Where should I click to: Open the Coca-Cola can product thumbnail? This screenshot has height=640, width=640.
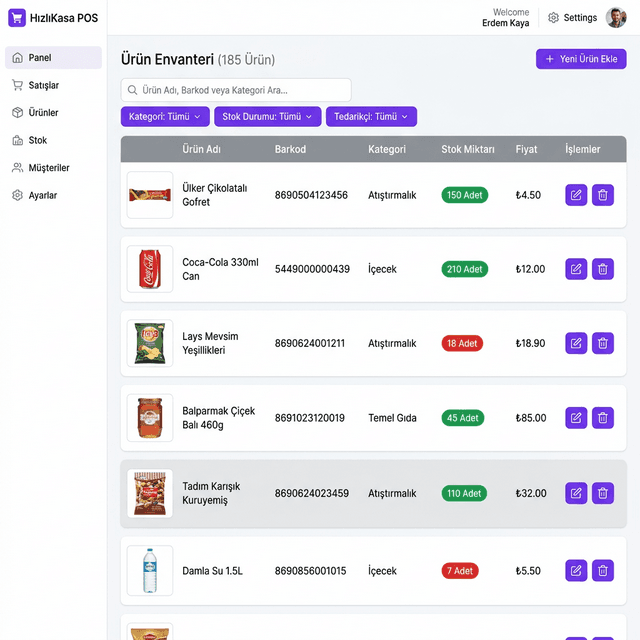tap(150, 269)
